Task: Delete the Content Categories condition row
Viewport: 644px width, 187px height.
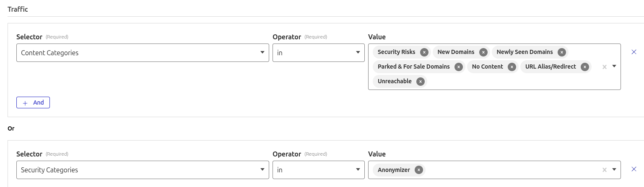Action: point(634,52)
